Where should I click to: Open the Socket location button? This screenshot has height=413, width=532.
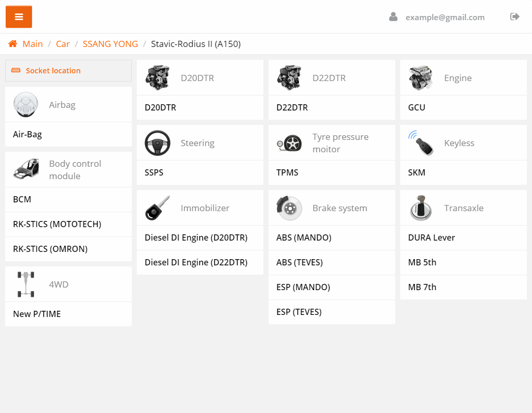click(x=68, y=71)
